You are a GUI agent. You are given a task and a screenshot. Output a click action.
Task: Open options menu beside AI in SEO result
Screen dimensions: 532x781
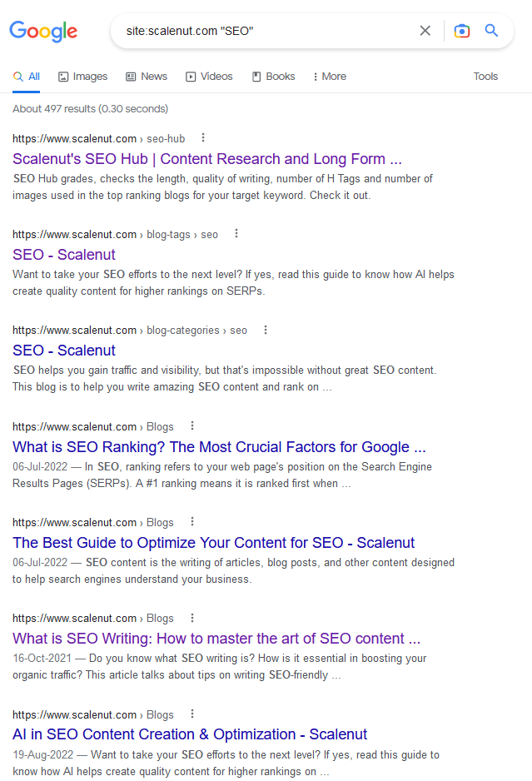pyautogui.click(x=191, y=714)
